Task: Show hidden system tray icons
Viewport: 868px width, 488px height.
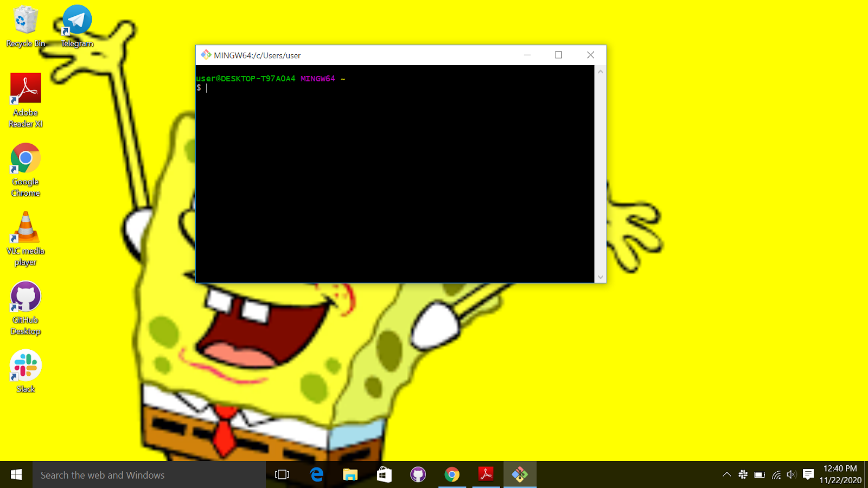Action: pos(726,475)
